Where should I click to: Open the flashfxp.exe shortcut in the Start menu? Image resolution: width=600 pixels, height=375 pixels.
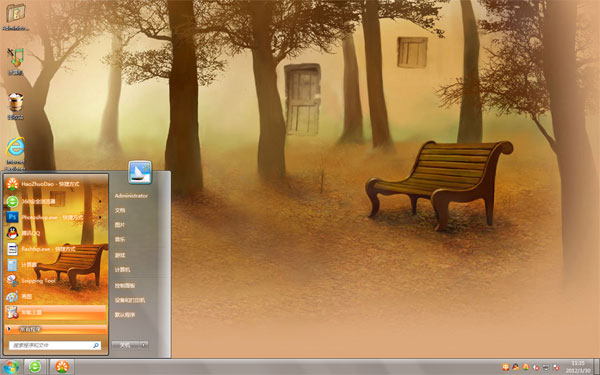tap(55, 249)
